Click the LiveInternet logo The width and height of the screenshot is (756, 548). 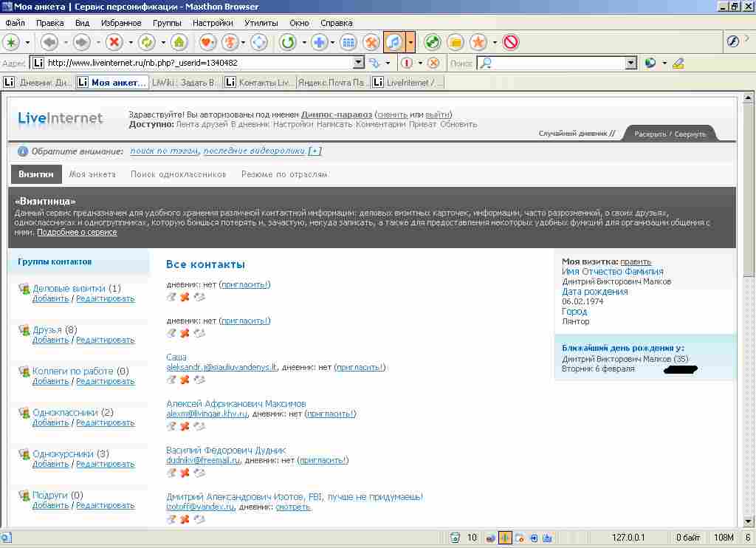61,118
